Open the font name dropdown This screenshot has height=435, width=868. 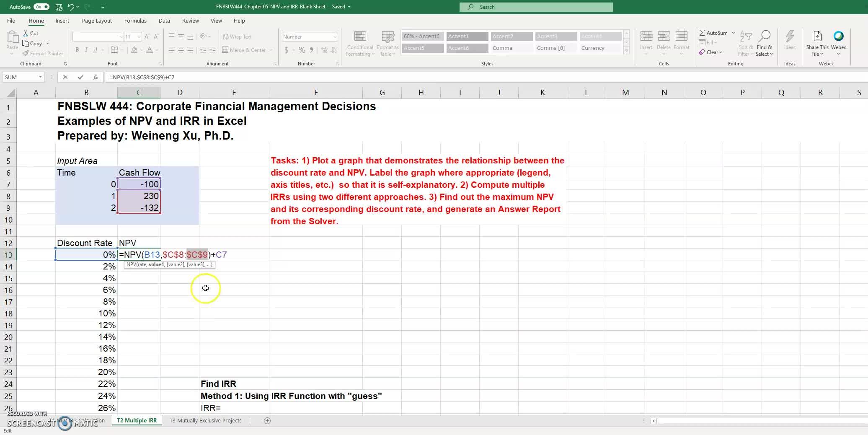click(x=121, y=37)
